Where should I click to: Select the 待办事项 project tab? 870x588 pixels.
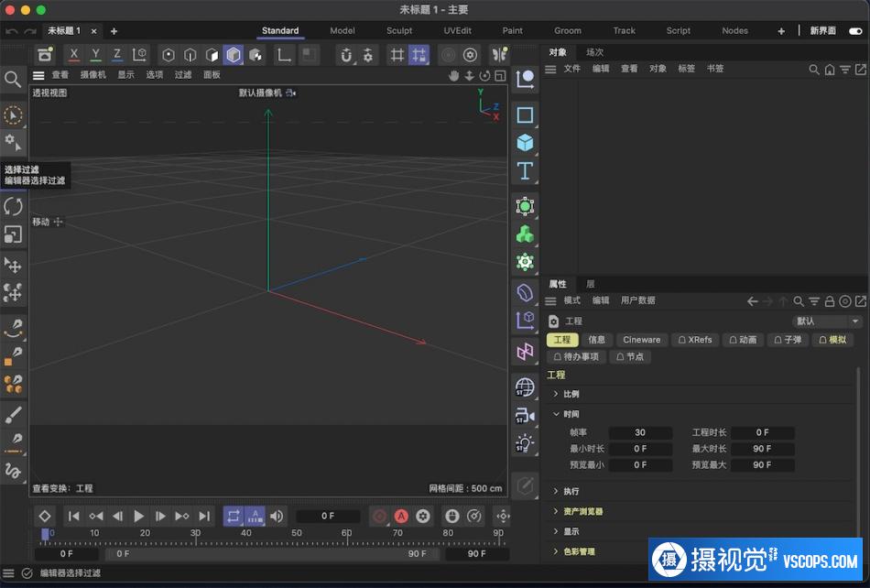click(576, 356)
